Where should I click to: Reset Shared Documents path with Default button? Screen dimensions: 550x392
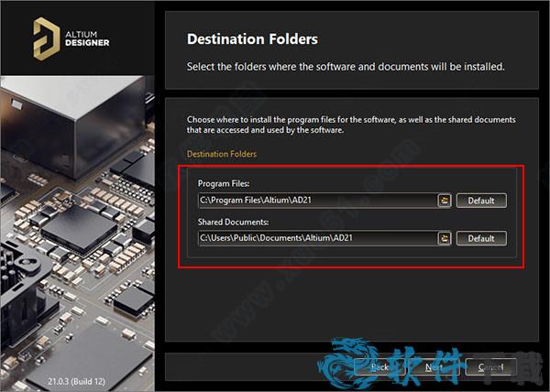(x=481, y=238)
